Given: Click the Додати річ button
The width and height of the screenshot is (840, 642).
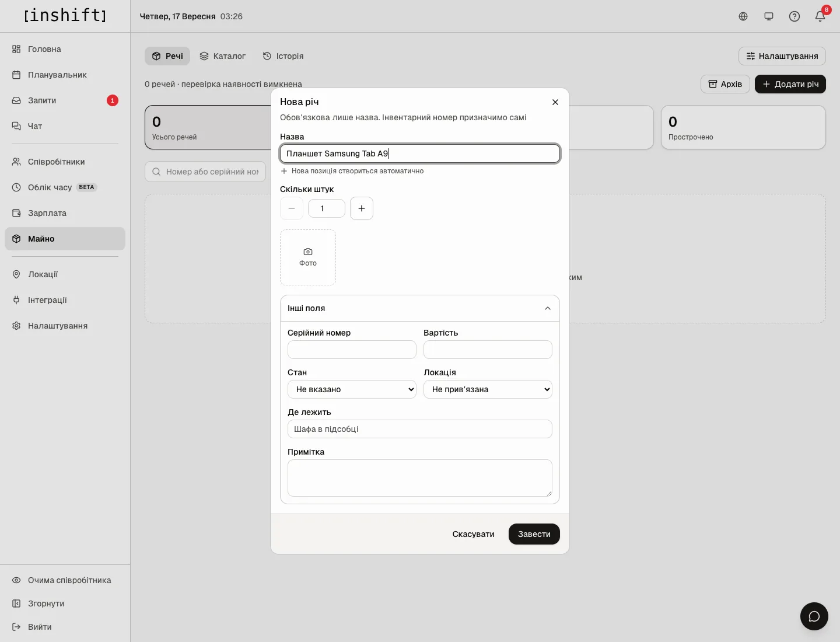Looking at the screenshot, I should click(790, 84).
